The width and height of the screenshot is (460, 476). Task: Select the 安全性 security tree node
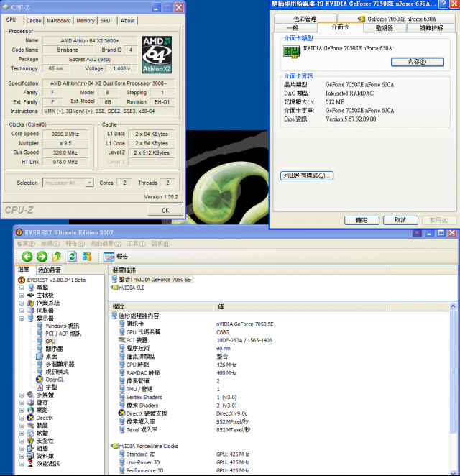point(45,441)
